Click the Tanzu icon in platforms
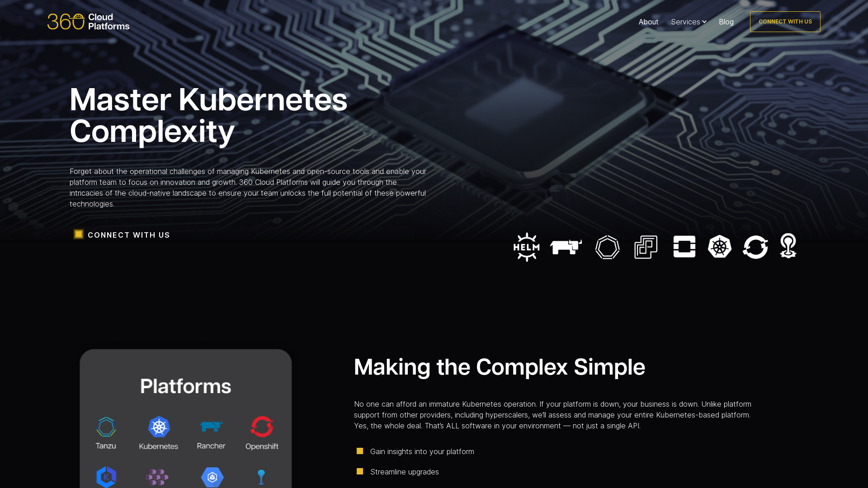This screenshot has width=868, height=488. click(106, 427)
